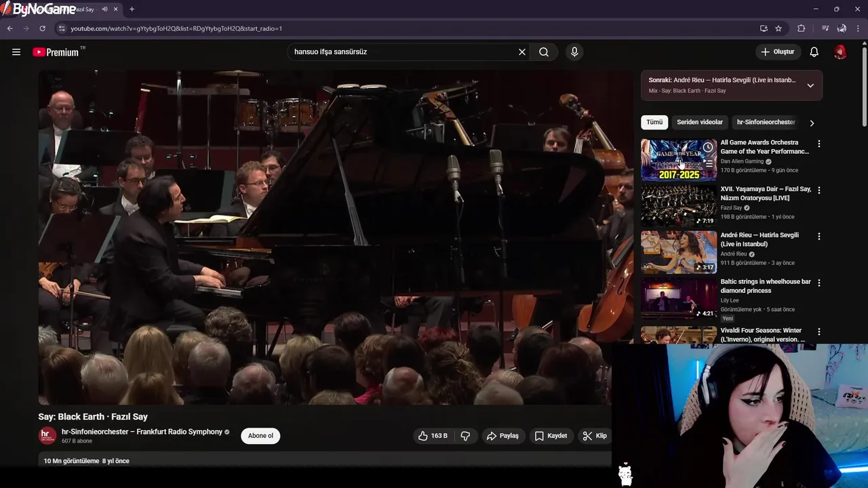Open the Chrome profile icon
Viewport: 868px width, 488px height.
click(842, 28)
